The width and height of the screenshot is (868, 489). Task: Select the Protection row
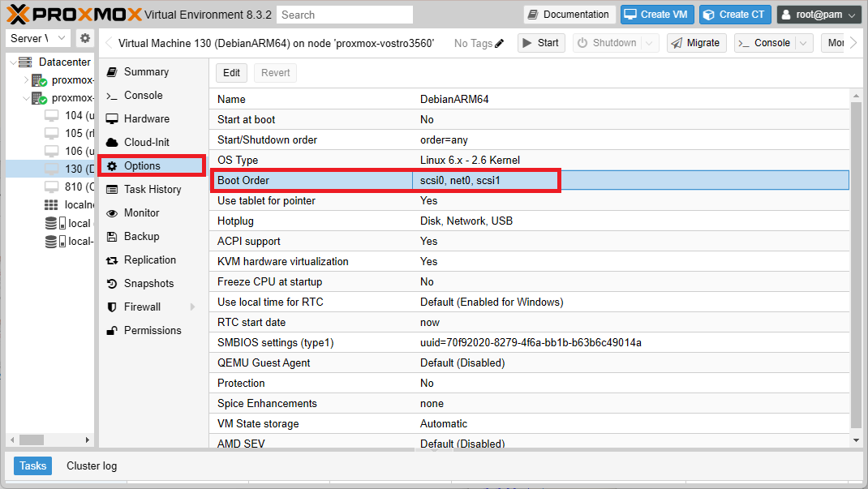[529, 383]
